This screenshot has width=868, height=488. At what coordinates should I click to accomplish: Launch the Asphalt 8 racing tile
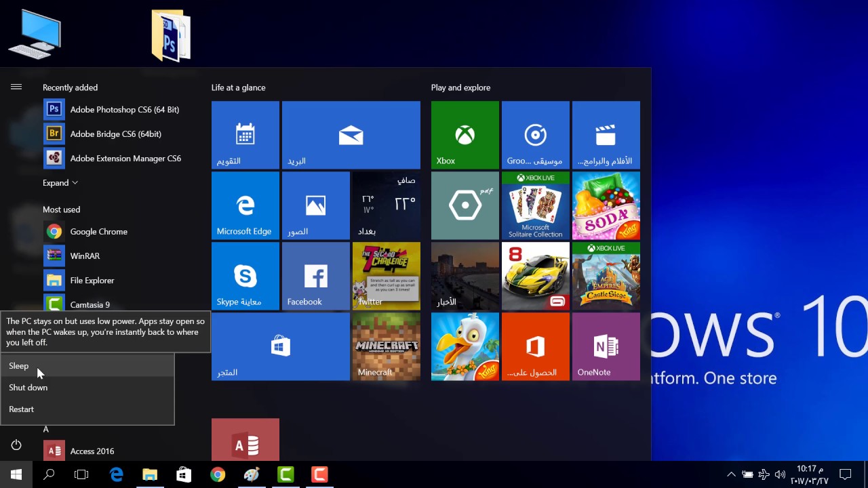click(536, 276)
